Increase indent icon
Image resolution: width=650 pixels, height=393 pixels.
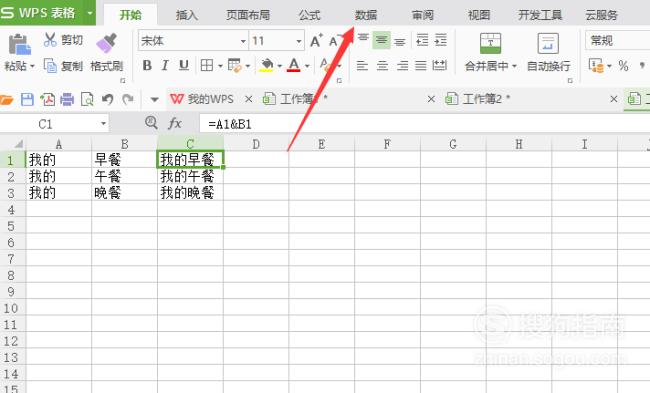coord(441,40)
